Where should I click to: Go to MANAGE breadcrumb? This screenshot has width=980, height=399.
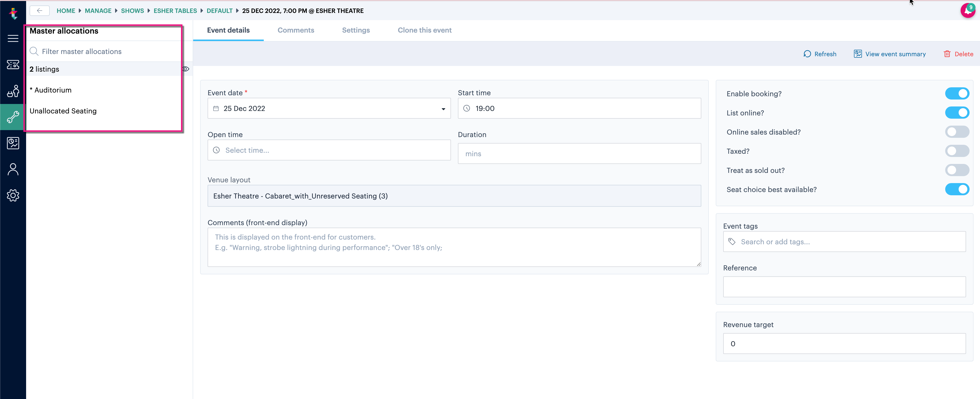(x=98, y=11)
